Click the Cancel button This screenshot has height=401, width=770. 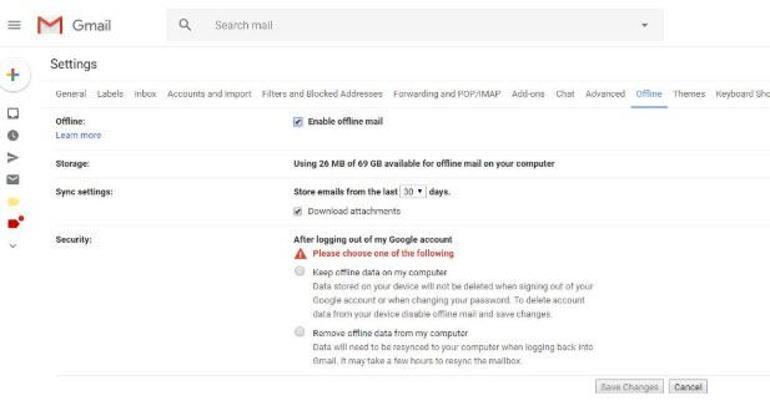[687, 386]
